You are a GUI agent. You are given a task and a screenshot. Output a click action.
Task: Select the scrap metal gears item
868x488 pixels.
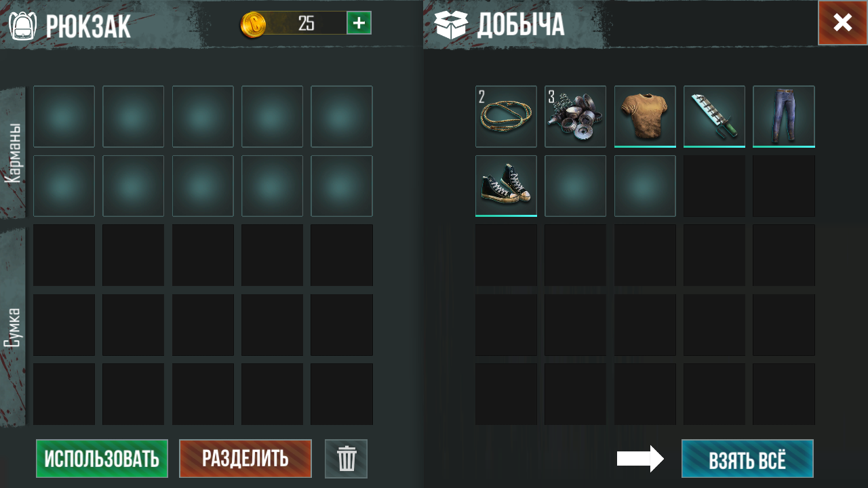coord(575,117)
